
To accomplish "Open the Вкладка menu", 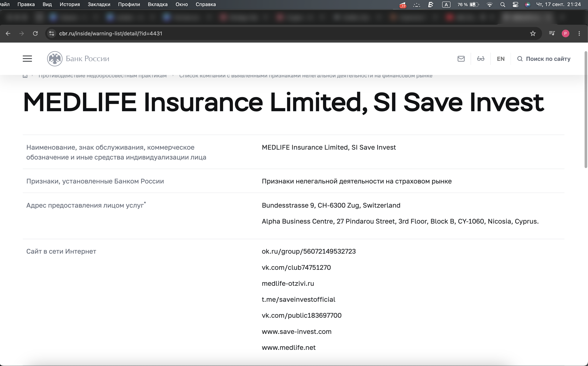I will point(158,4).
